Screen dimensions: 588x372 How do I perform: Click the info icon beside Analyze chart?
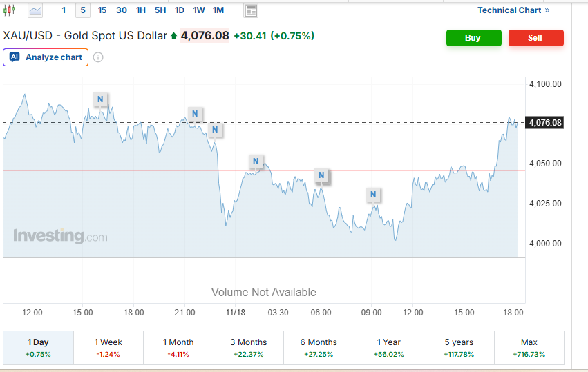pyautogui.click(x=98, y=57)
